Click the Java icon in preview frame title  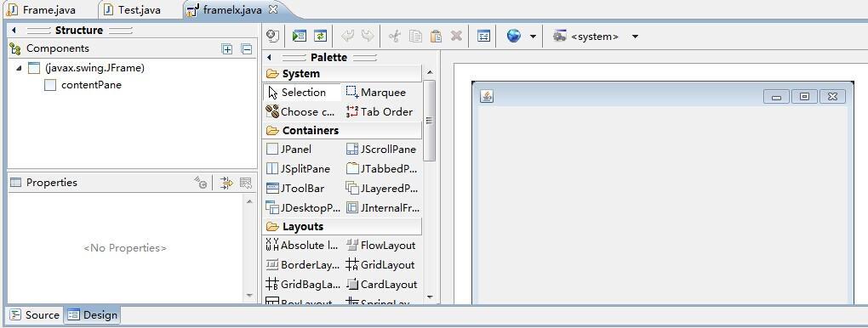point(487,97)
